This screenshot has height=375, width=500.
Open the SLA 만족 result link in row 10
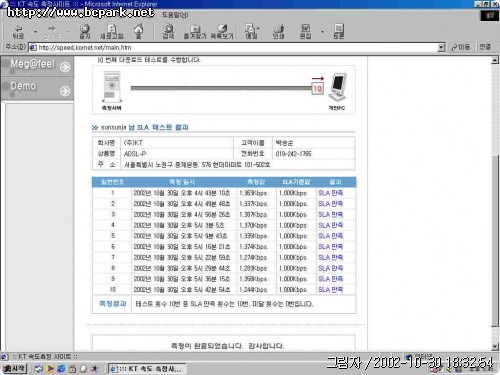330,290
